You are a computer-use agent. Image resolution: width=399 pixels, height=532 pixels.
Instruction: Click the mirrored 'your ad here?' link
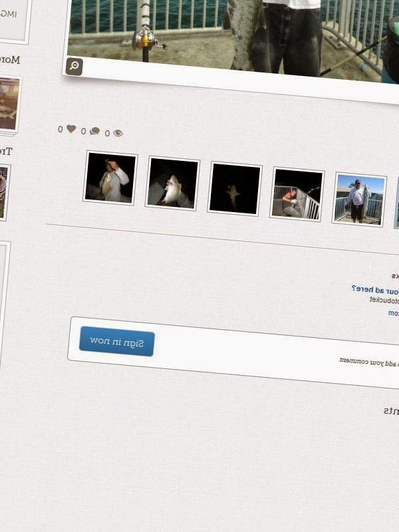tap(375, 291)
